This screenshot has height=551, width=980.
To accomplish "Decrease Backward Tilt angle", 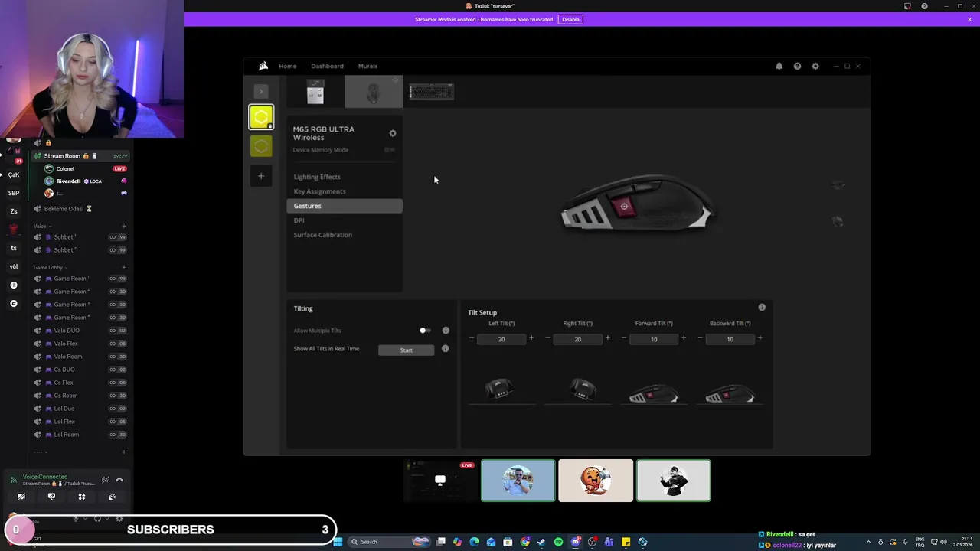I will point(700,338).
